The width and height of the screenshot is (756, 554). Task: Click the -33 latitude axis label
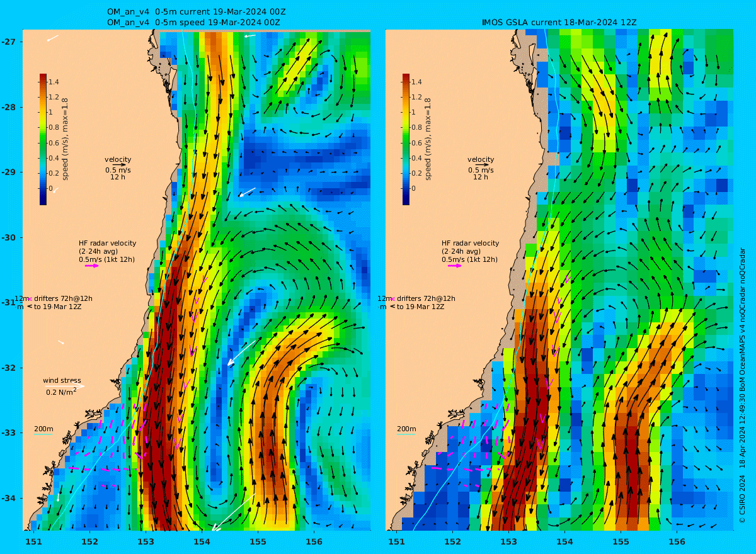click(x=9, y=432)
